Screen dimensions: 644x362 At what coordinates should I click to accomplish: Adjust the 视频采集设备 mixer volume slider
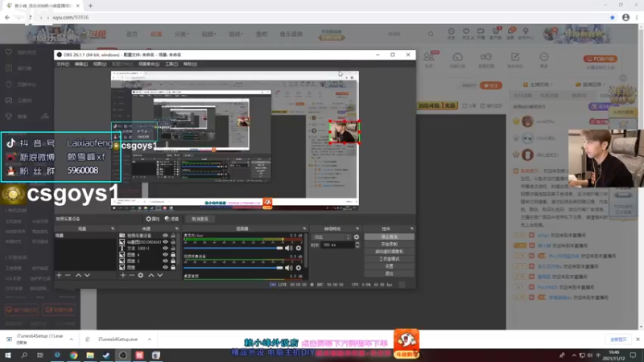(x=233, y=268)
